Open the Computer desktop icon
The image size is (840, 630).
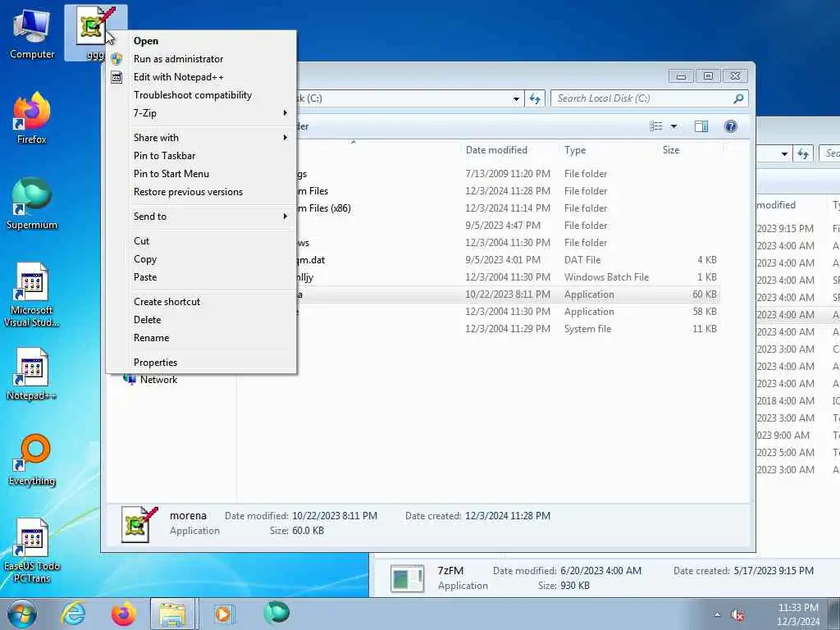pyautogui.click(x=32, y=34)
